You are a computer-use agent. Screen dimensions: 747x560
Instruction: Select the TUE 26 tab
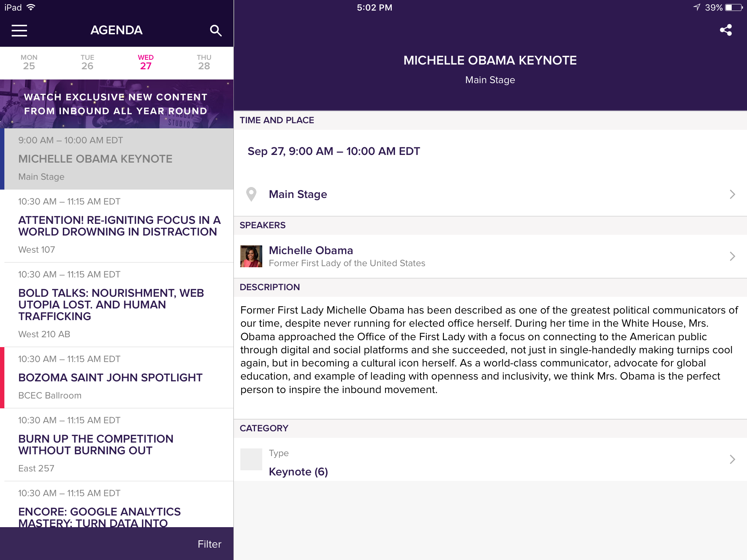[88, 63]
